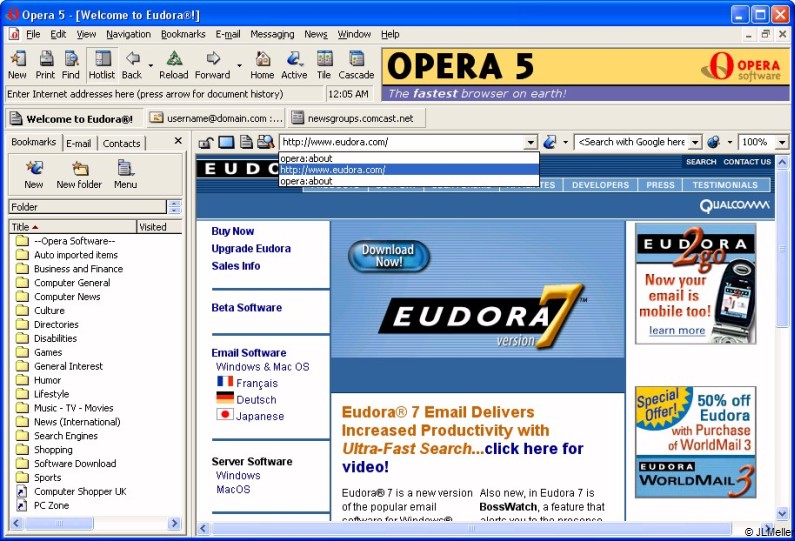
Task: Click the padlock security icon
Action: coord(205,142)
